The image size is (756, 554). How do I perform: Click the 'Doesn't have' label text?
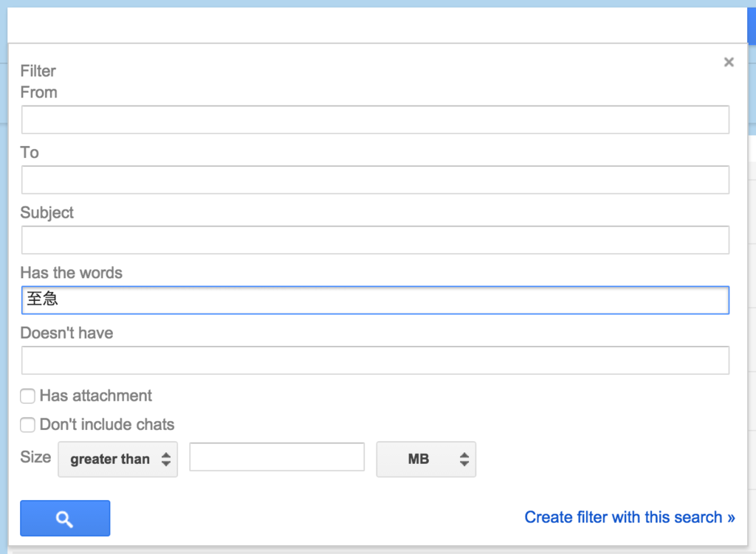pyautogui.click(x=67, y=333)
